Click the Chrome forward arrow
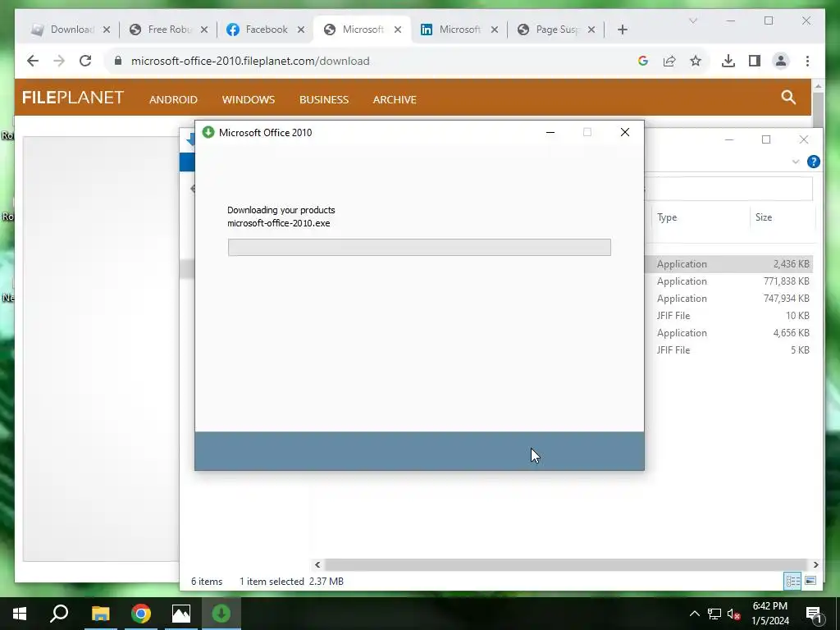This screenshot has height=630, width=840. pos(59,61)
